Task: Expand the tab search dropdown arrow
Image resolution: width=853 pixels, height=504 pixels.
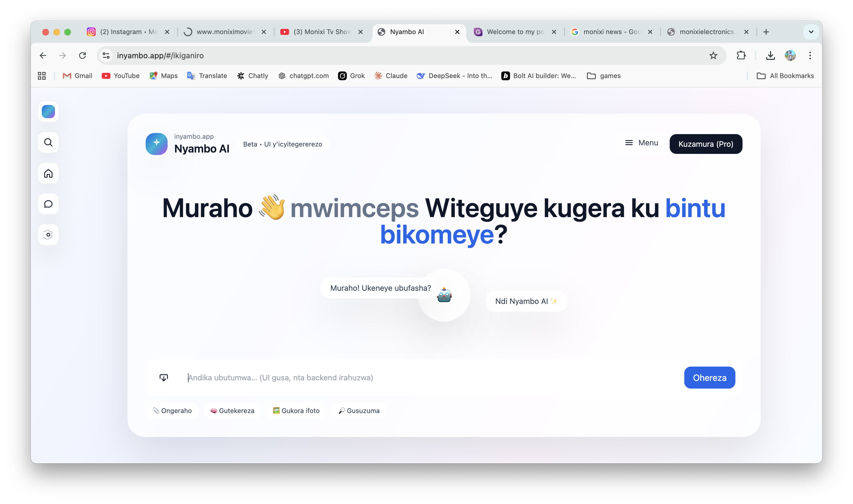Action: (x=811, y=32)
